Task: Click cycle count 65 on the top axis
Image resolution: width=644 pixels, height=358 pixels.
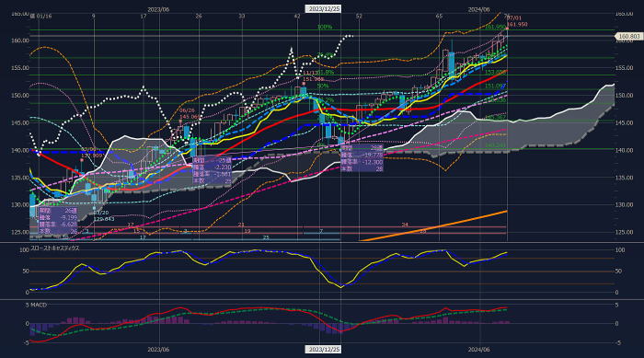Action: [x=439, y=16]
